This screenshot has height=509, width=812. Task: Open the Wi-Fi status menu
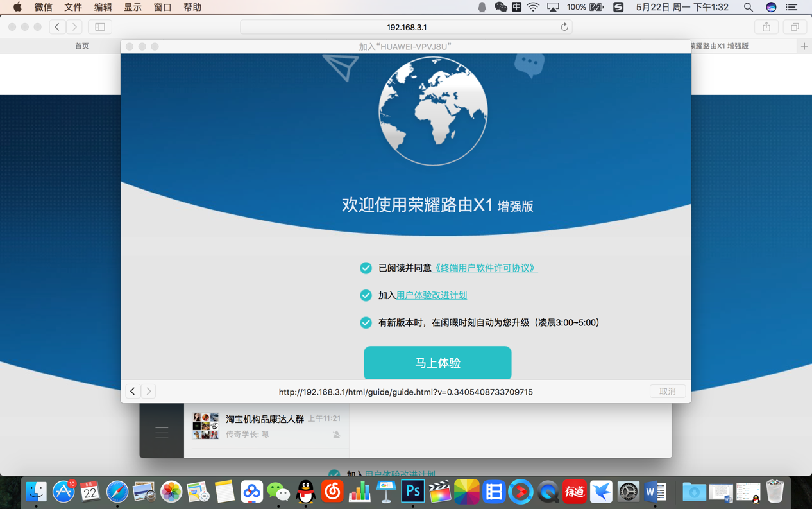pos(533,7)
